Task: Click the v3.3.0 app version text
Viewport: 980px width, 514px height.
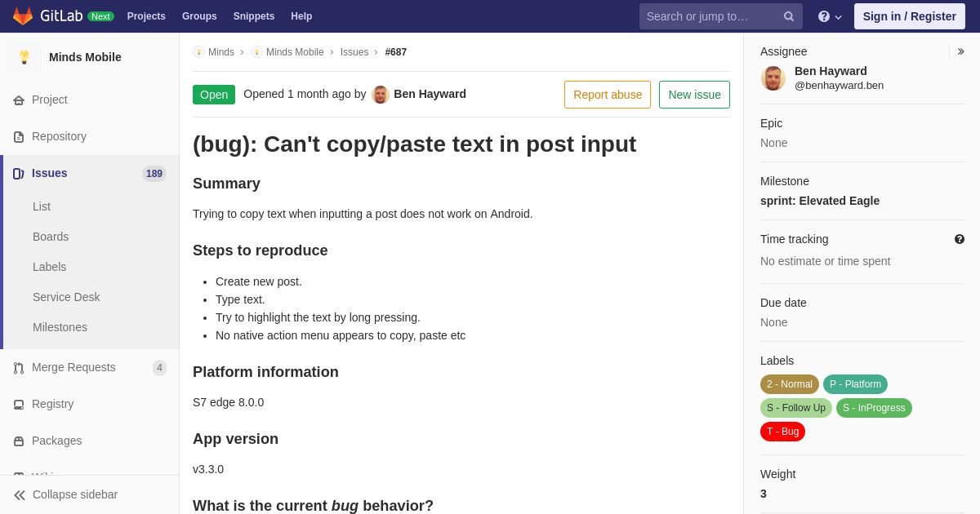Action: pyautogui.click(x=208, y=469)
